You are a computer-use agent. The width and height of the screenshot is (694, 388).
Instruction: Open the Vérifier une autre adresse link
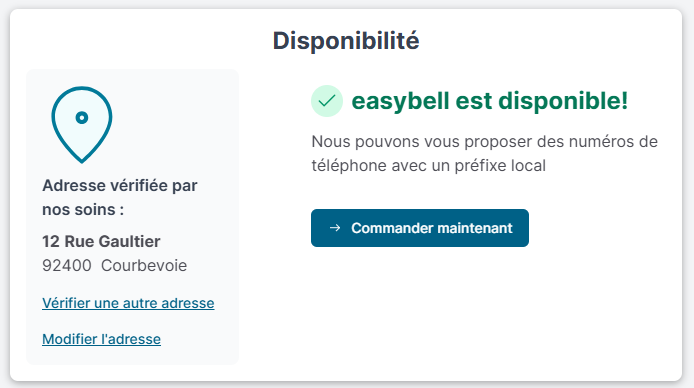[128, 303]
